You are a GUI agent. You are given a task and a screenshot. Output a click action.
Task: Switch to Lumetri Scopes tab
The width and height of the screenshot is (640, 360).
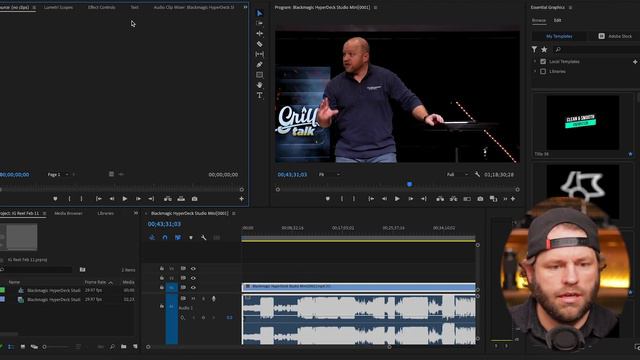tap(59, 7)
